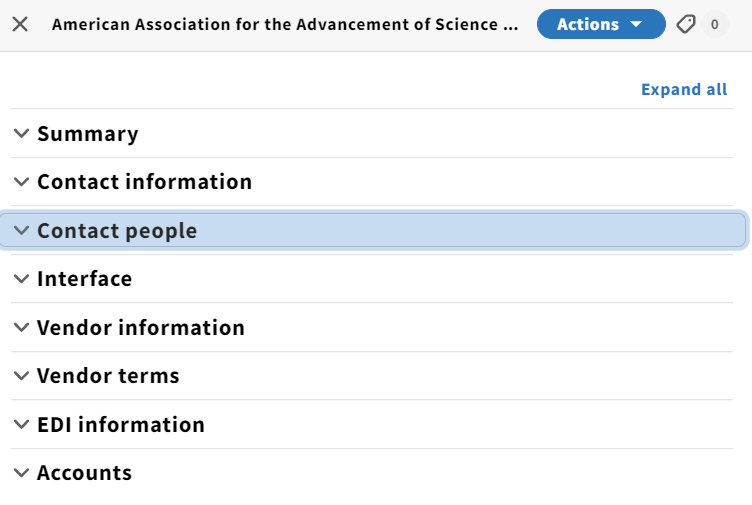Image resolution: width=752 pixels, height=505 pixels.
Task: Expand the Contact information section
Action: [x=372, y=182]
